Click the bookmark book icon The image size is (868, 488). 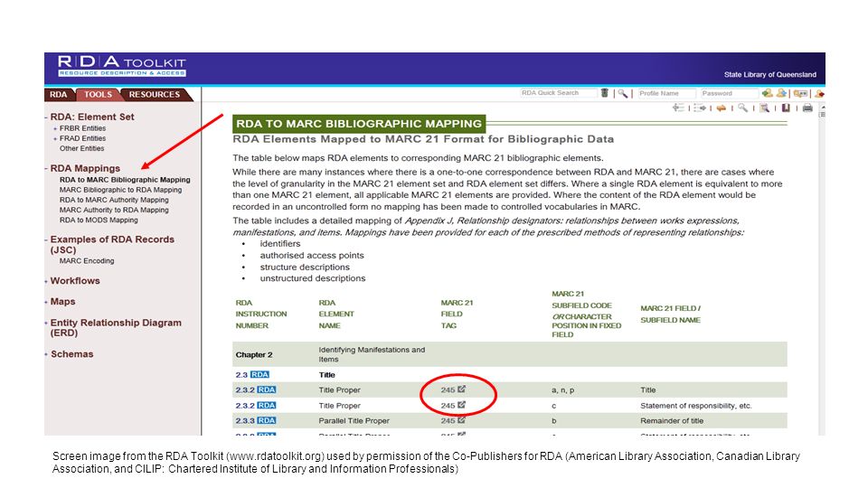click(x=786, y=108)
